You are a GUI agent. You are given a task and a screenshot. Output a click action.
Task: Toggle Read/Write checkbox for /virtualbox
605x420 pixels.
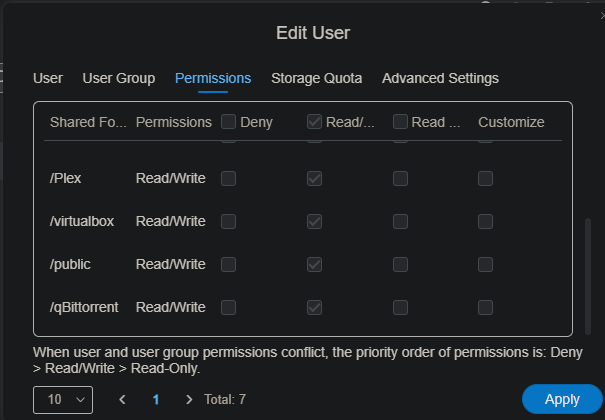coord(315,221)
